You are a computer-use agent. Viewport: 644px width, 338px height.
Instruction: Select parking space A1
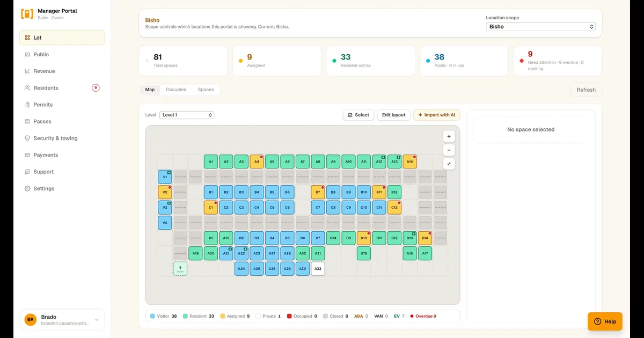(211, 161)
